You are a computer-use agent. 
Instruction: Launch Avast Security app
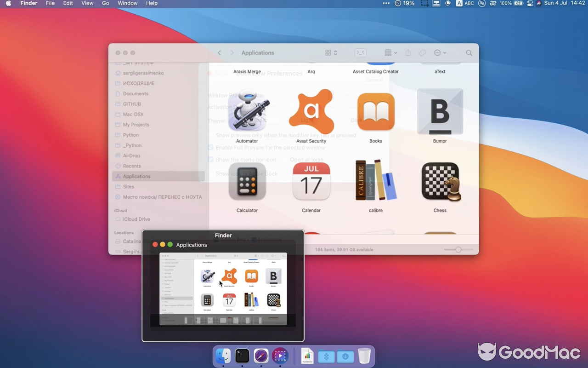point(311,112)
